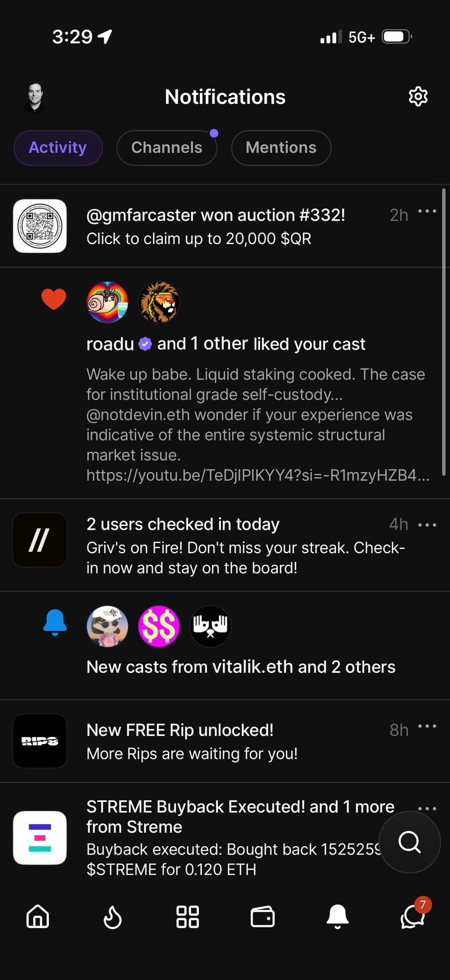Select the Activity filter pill
The image size is (450, 980).
[58, 147]
